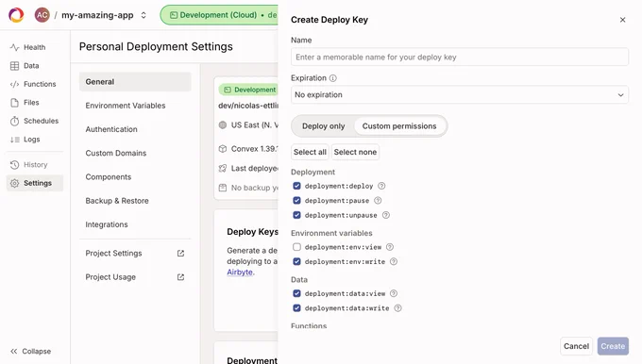
Task: Click help icon next to deployment:unpause
Action: coord(386,215)
